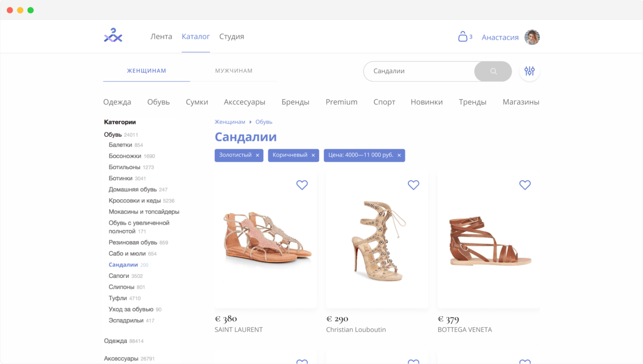Expand the Аксессуары category in sidebar
The width and height of the screenshot is (643, 364).
click(121, 358)
